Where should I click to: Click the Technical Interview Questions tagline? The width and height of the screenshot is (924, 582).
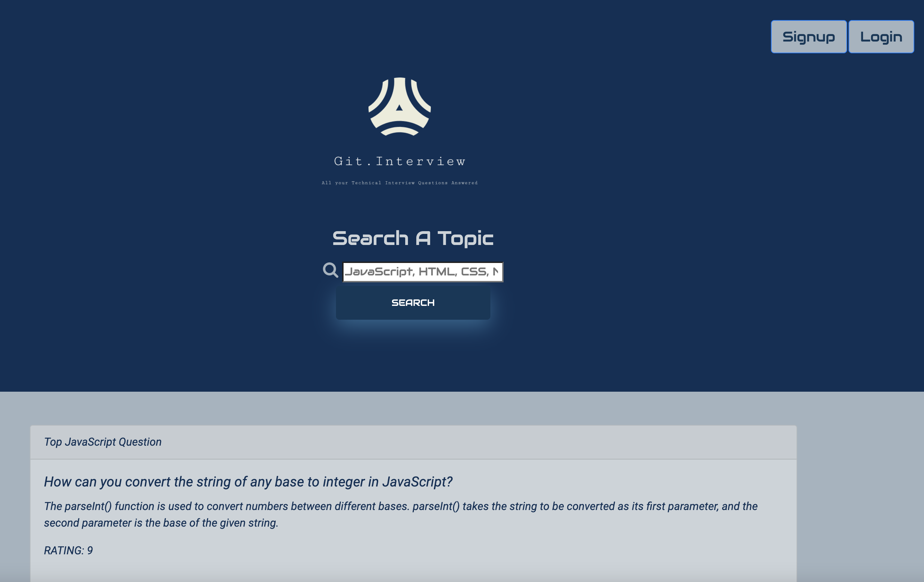click(399, 183)
